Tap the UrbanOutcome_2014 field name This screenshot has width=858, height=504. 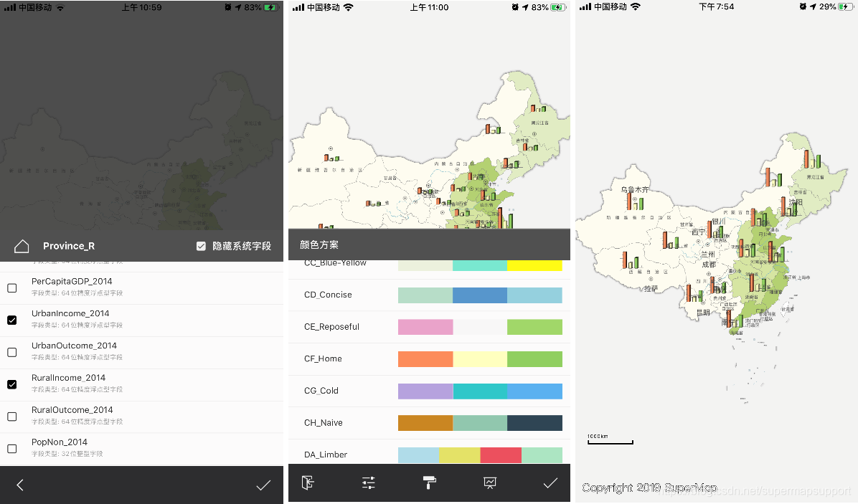74,346
